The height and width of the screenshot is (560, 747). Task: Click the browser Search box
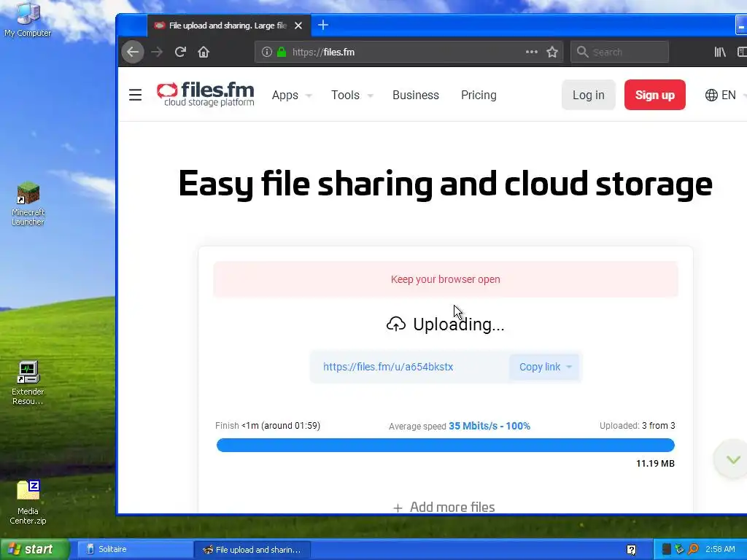click(619, 52)
